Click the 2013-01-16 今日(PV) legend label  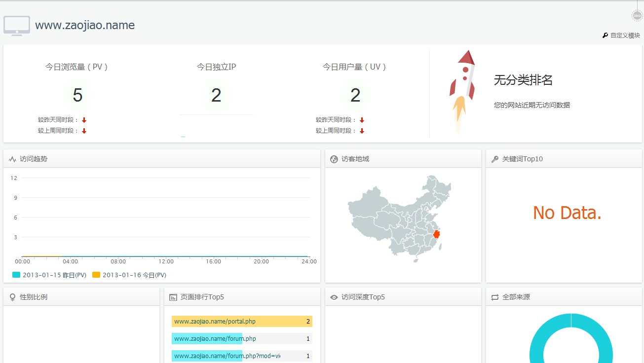click(x=135, y=275)
